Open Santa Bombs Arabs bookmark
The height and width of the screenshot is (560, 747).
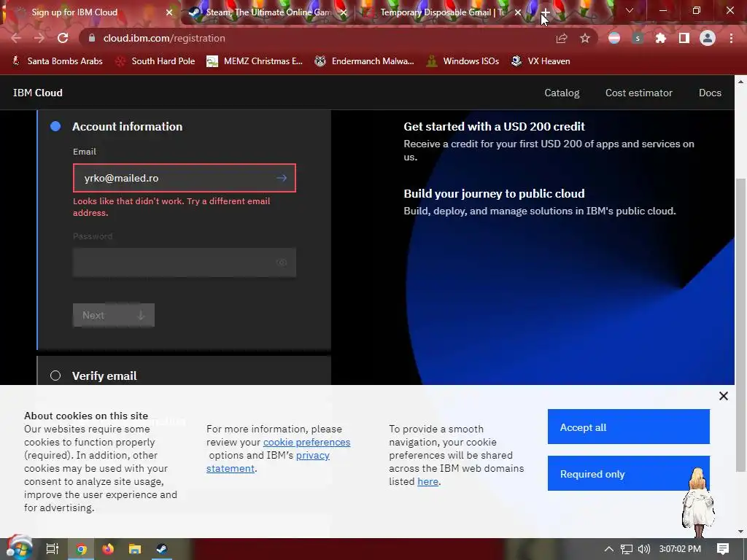pos(57,61)
